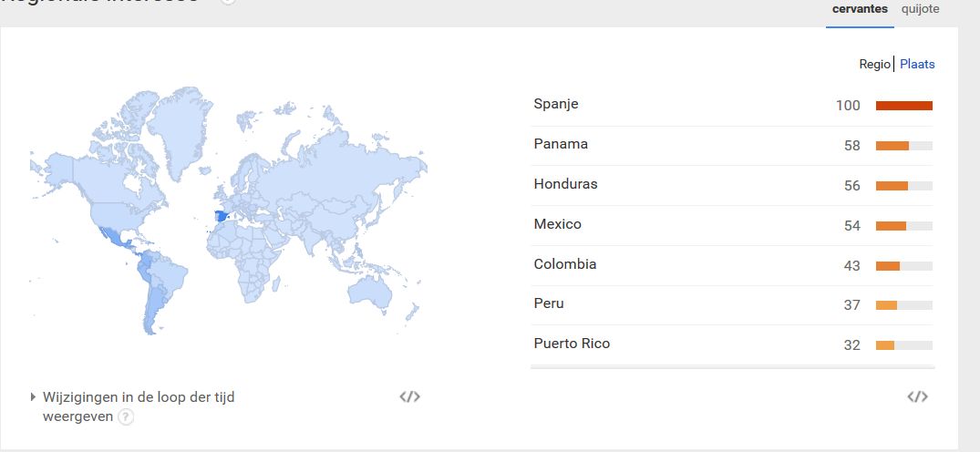Image resolution: width=980 pixels, height=452 pixels.
Task: Click Spain highlighted dark blue on the map
Action: click(x=220, y=216)
